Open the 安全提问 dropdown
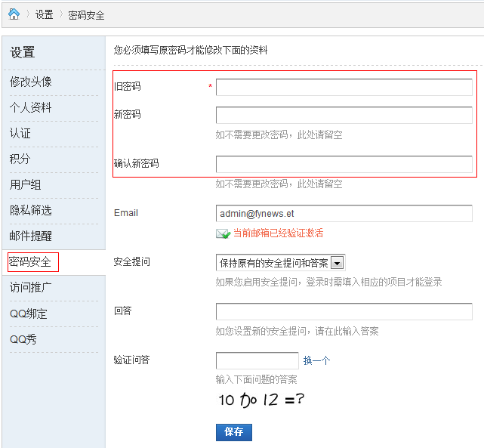Image resolution: width=484 pixels, height=448 pixels. click(280, 263)
